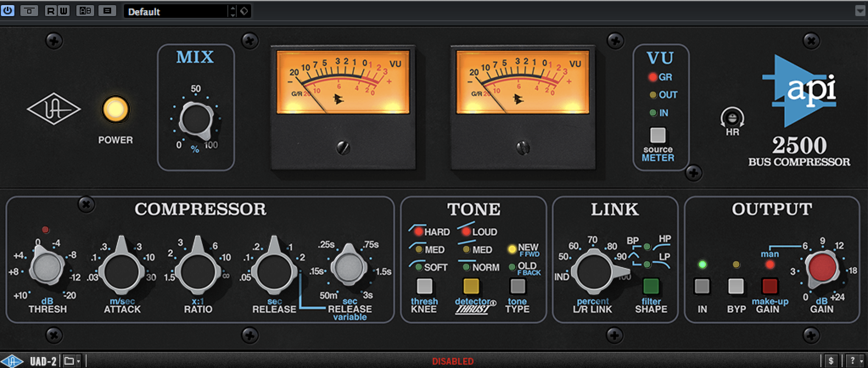This screenshot has height=368, width=868.
Task: Click the right meter's calibration screw
Action: pyautogui.click(x=523, y=148)
